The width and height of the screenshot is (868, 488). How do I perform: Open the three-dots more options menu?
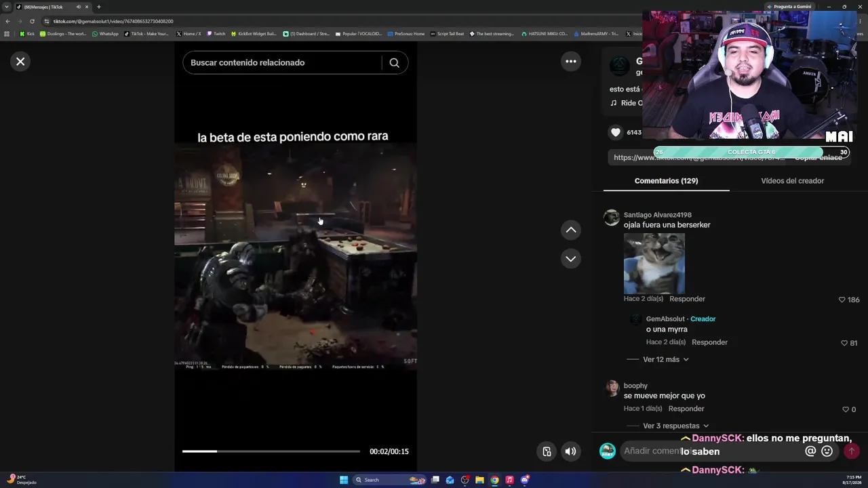click(x=571, y=62)
